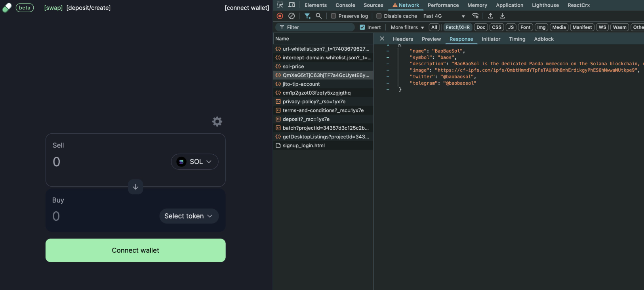Open the network search magnifier
This screenshot has width=644, height=290.
point(319,16)
